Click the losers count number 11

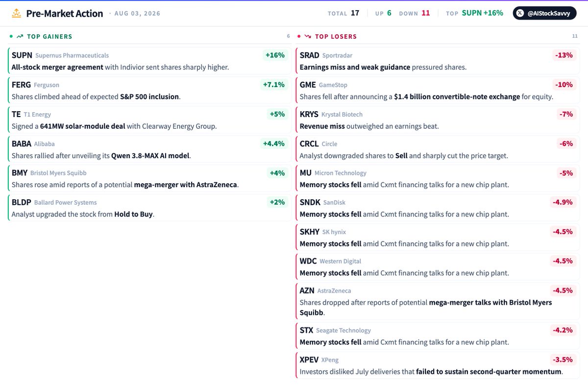tap(575, 36)
